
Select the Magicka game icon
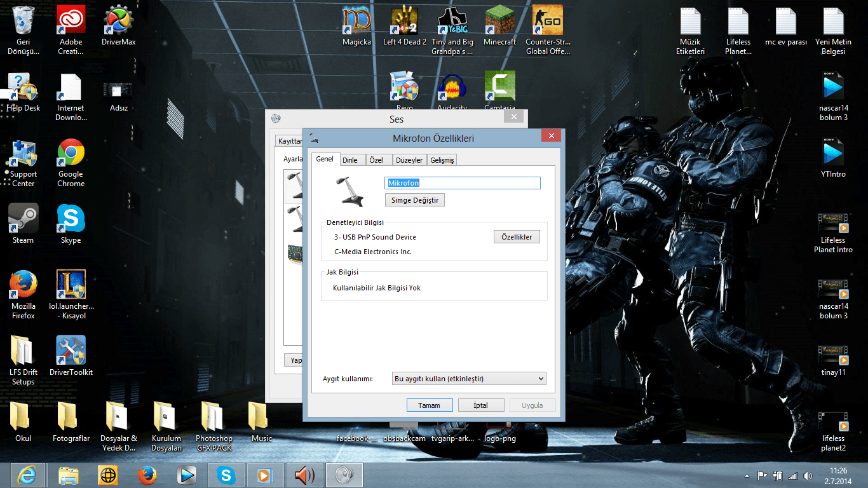point(356,26)
